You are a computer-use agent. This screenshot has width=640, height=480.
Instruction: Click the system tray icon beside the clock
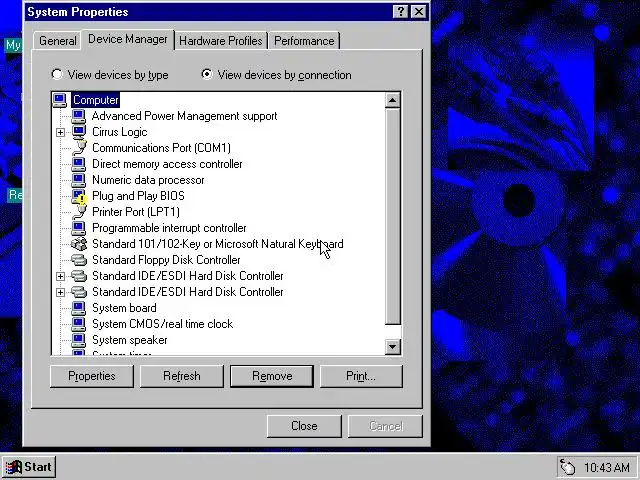click(567, 467)
